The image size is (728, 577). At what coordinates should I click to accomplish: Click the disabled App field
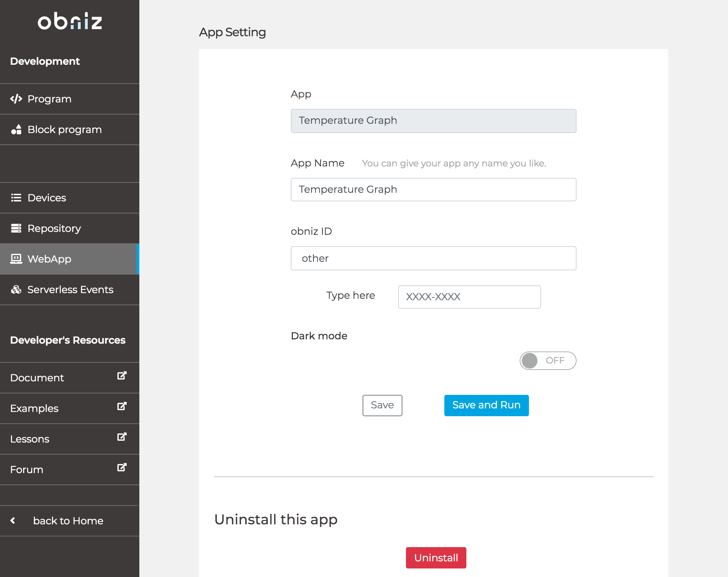pos(433,121)
